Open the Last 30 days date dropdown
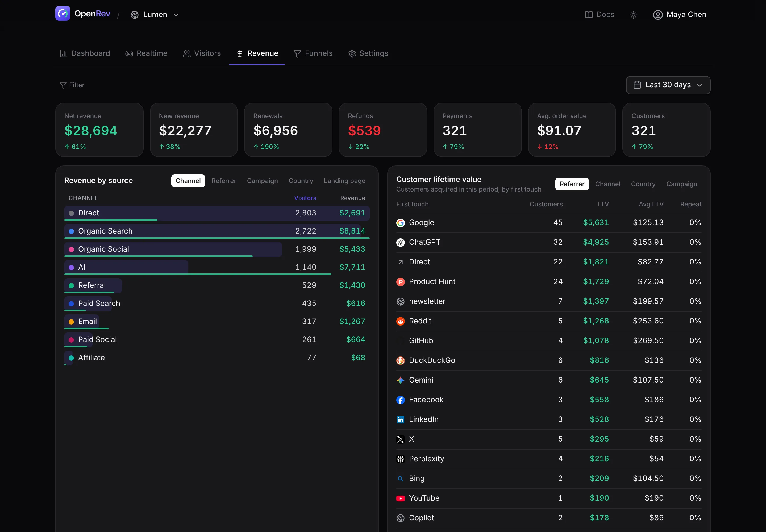 [x=668, y=85]
